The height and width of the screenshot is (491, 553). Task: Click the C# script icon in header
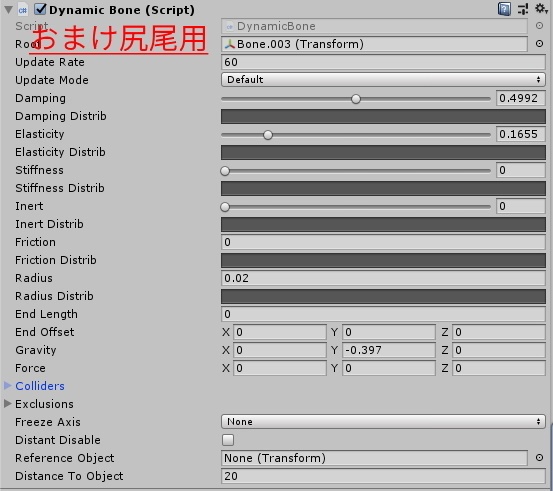click(x=23, y=10)
